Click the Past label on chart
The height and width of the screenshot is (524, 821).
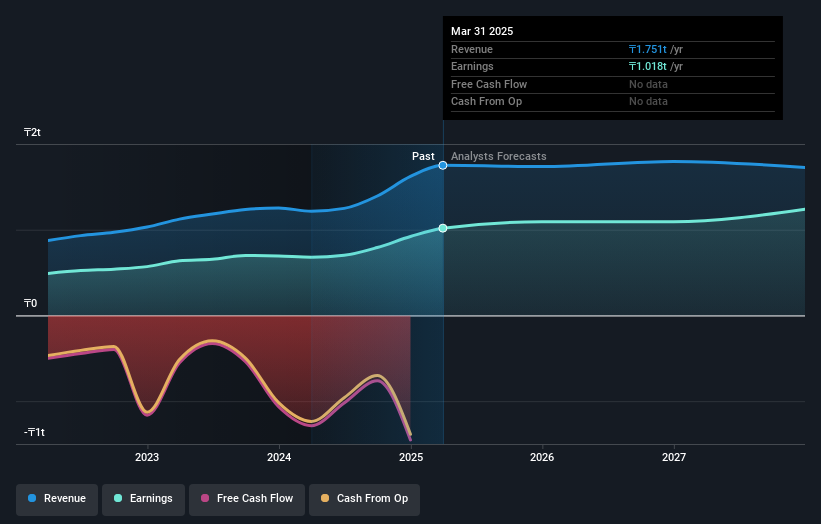click(x=423, y=156)
